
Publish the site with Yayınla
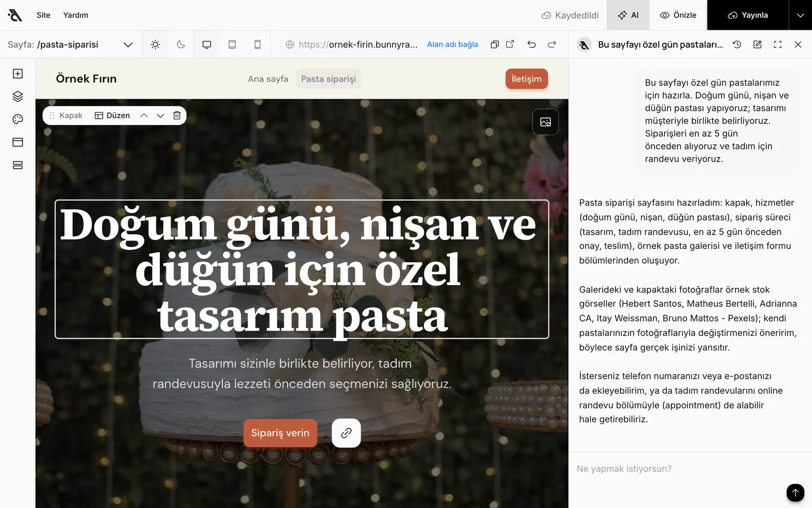coord(748,15)
